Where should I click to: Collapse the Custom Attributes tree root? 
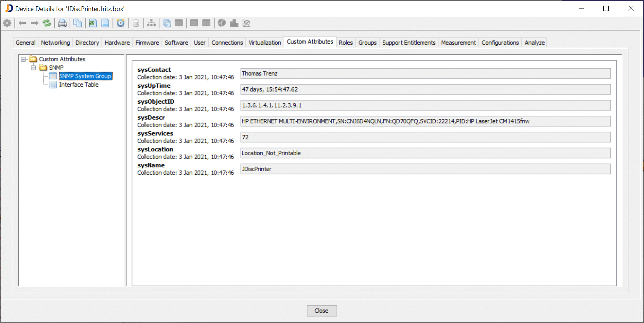point(23,59)
